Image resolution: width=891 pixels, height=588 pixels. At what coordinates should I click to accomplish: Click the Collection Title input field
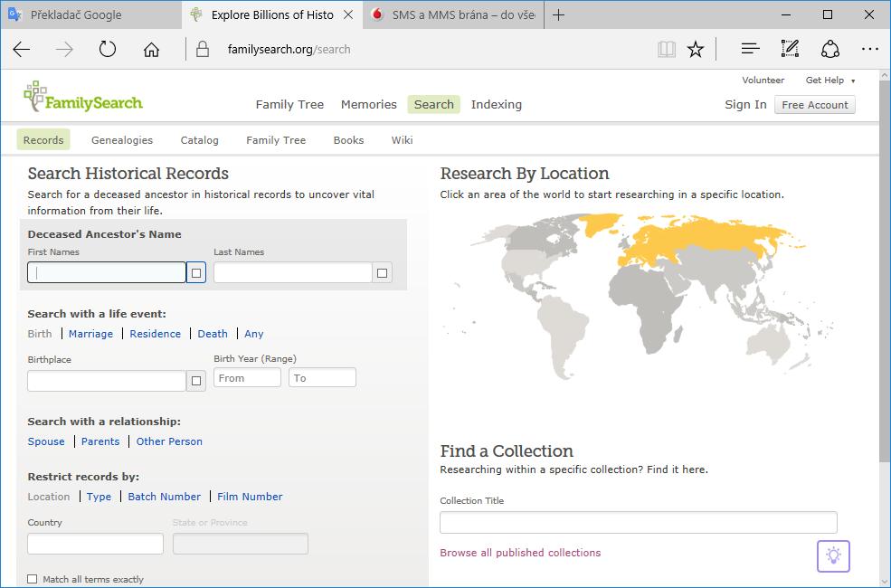[638, 522]
